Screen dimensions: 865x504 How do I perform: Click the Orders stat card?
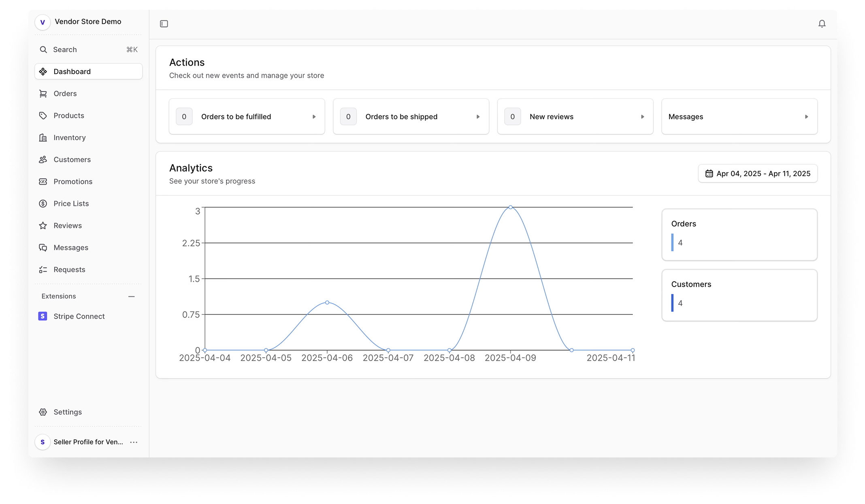click(x=739, y=235)
